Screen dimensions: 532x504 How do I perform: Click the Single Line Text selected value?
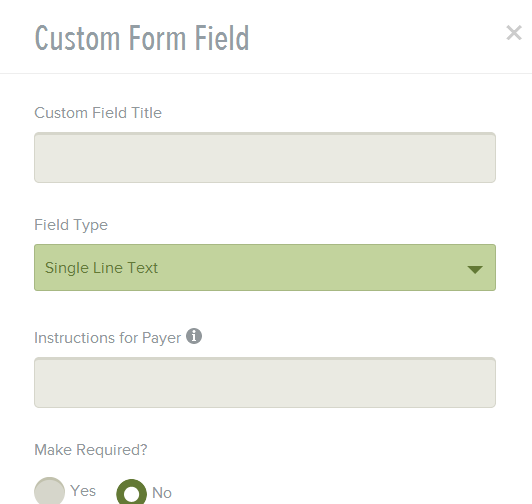point(101,268)
